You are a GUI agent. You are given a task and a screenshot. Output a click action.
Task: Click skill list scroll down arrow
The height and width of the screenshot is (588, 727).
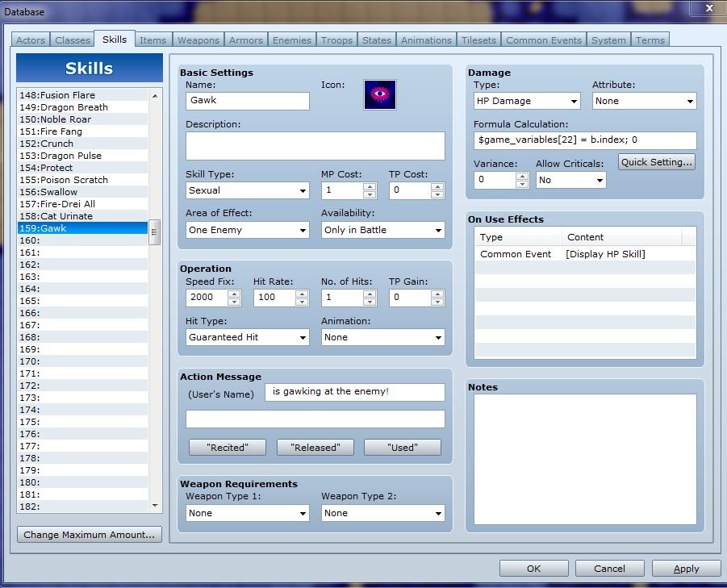155,506
